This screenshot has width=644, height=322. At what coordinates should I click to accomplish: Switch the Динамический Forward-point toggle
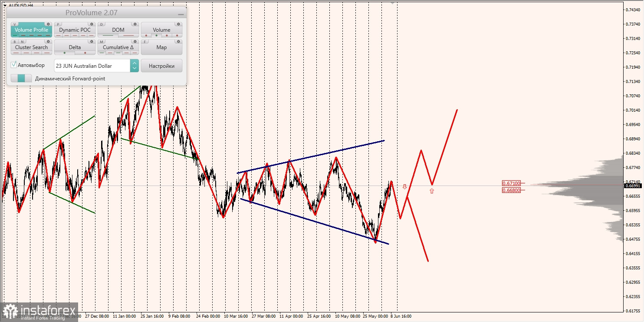pyautogui.click(x=21, y=78)
